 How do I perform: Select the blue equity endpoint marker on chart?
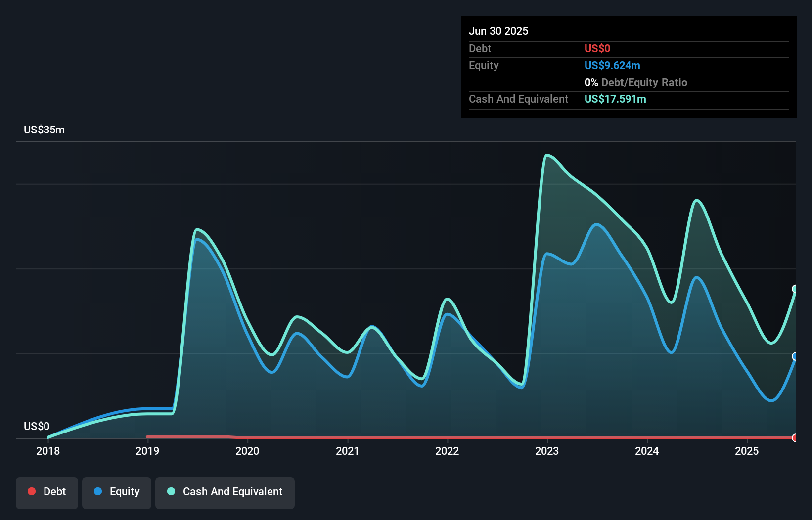tap(795, 355)
